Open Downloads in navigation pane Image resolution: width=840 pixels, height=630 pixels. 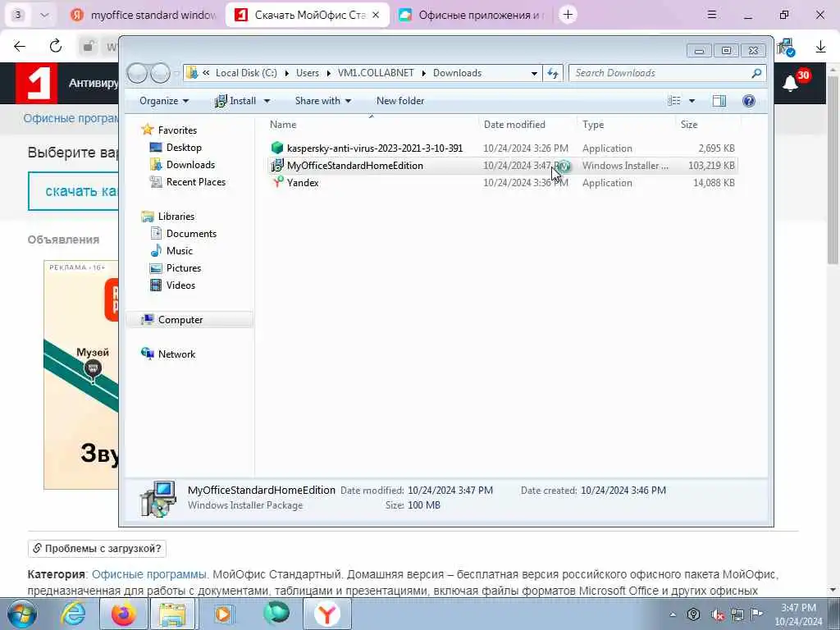click(x=190, y=164)
